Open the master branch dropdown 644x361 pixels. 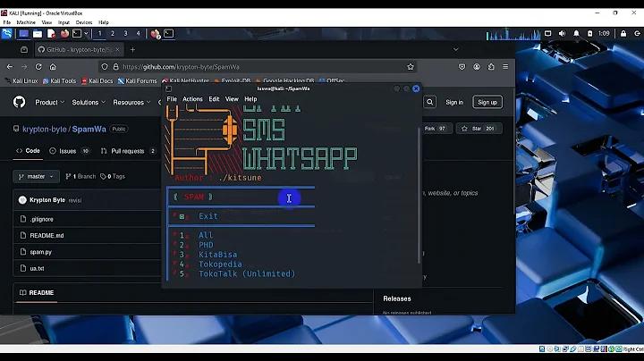coord(36,176)
